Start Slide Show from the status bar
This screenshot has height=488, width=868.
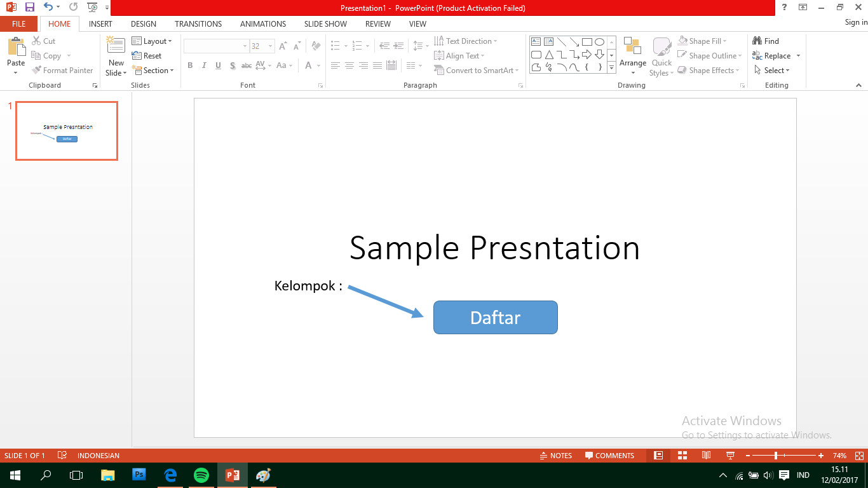click(x=729, y=456)
